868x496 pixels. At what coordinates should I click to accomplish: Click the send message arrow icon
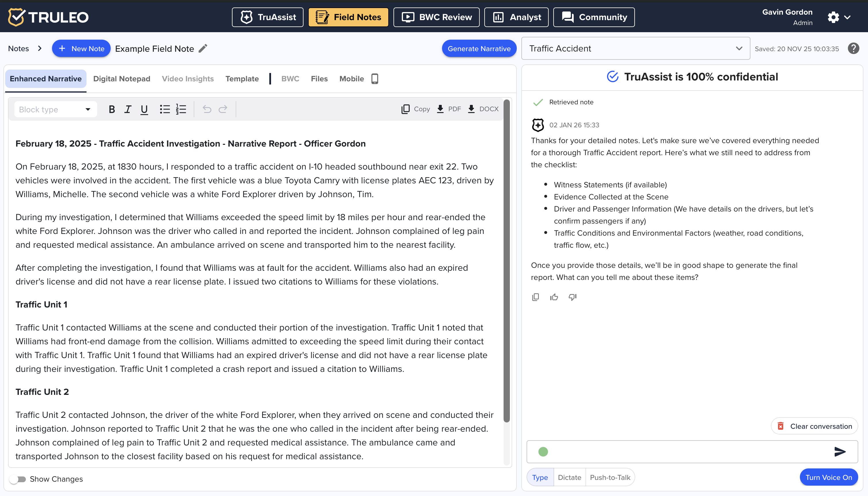click(840, 452)
